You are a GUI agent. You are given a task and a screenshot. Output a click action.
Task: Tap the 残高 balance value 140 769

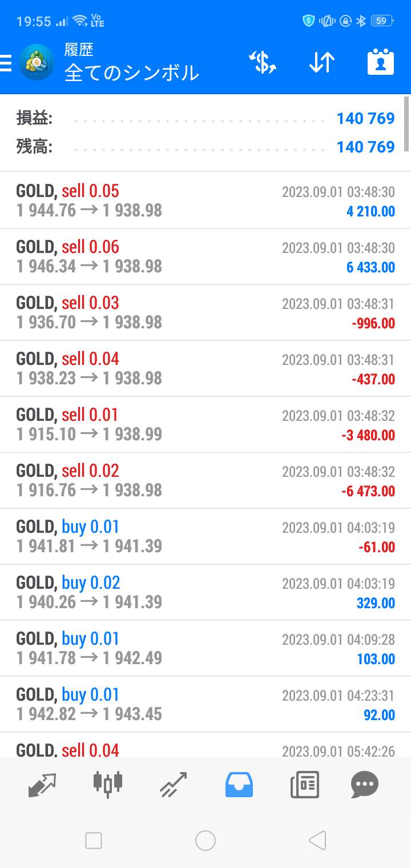point(365,147)
